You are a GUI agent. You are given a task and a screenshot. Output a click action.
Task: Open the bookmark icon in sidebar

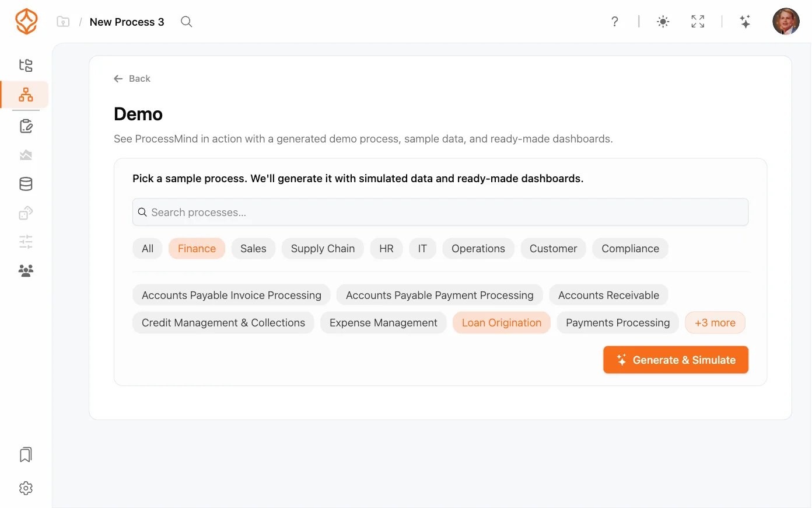point(26,455)
